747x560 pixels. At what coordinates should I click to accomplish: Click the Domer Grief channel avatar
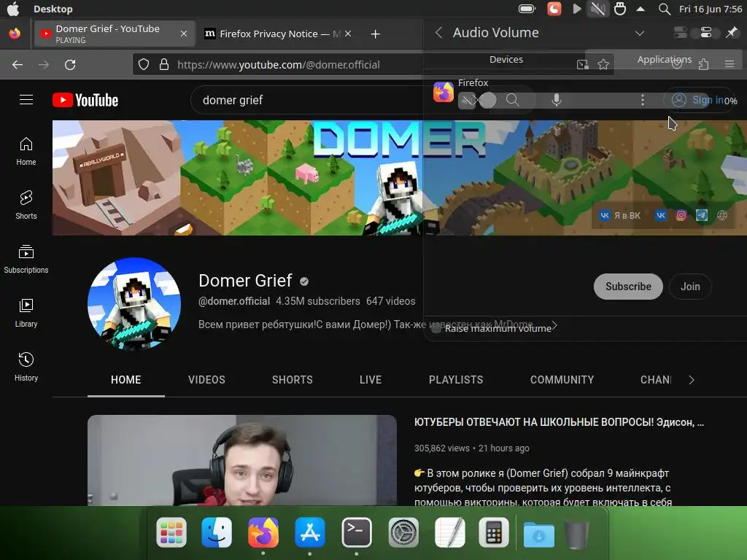(x=134, y=304)
